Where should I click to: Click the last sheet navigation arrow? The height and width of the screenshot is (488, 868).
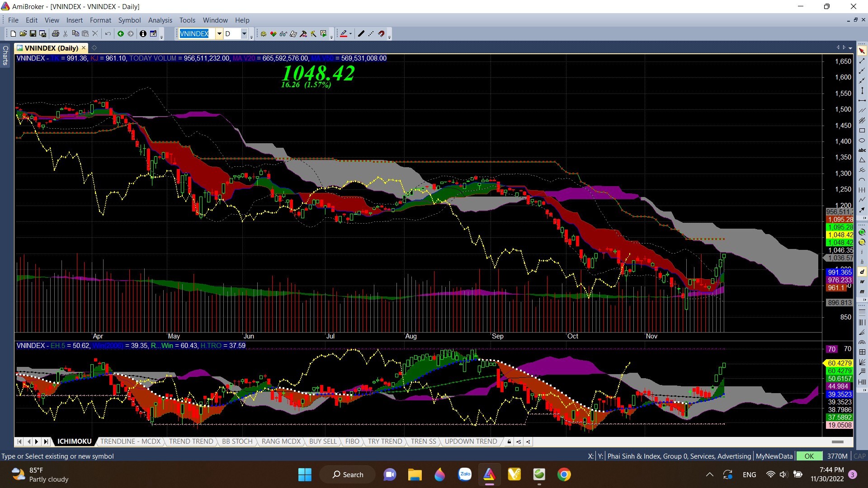point(46,441)
